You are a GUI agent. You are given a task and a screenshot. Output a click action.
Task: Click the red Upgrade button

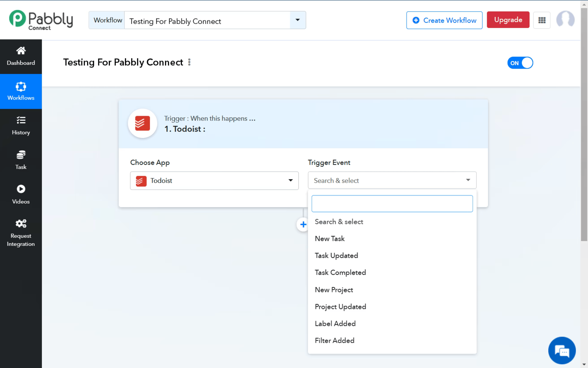click(508, 20)
